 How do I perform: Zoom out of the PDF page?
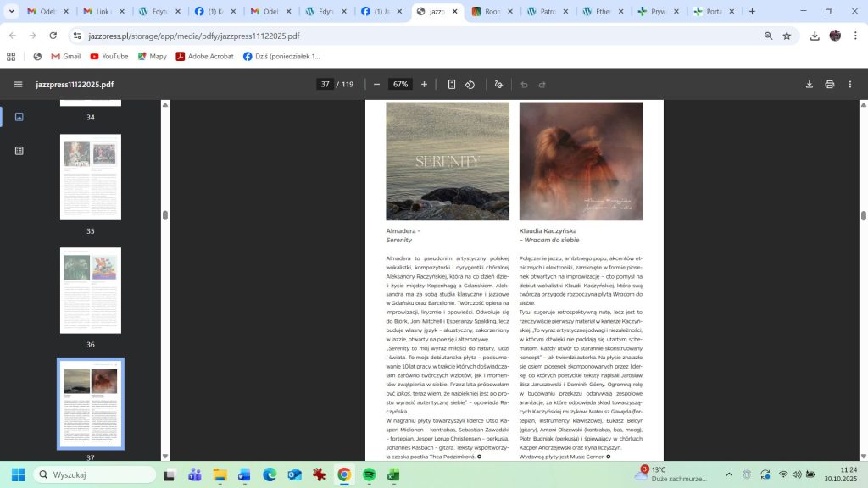click(376, 85)
